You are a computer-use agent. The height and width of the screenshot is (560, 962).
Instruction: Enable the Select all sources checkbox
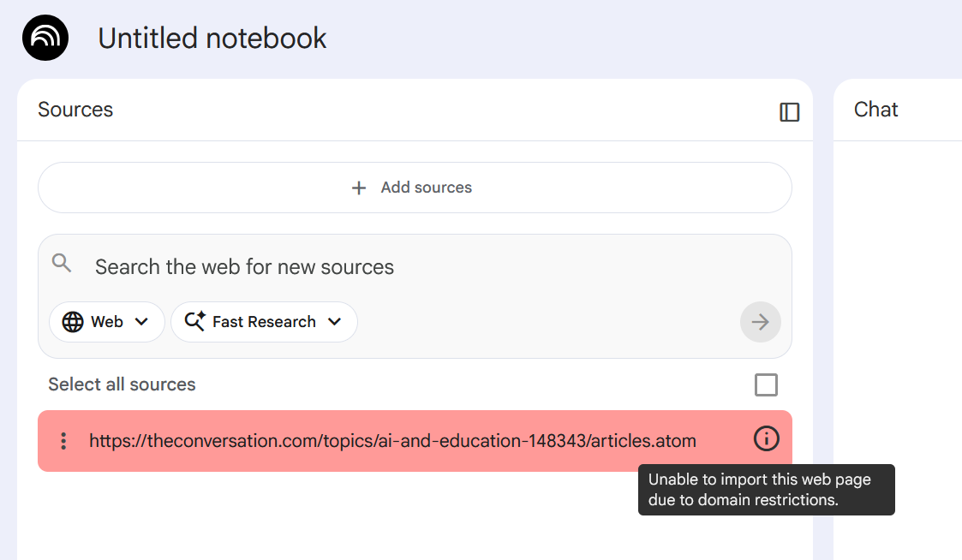(766, 384)
